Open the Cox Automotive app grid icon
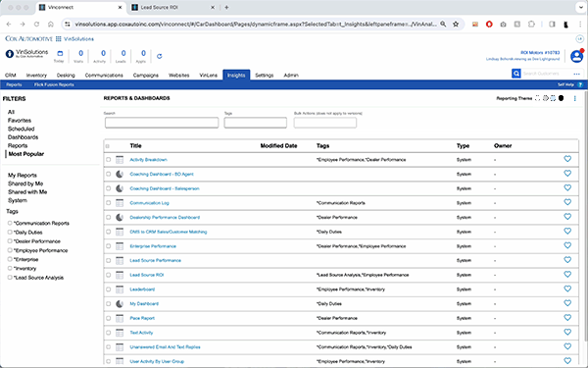588x368 pixels. coord(59,38)
